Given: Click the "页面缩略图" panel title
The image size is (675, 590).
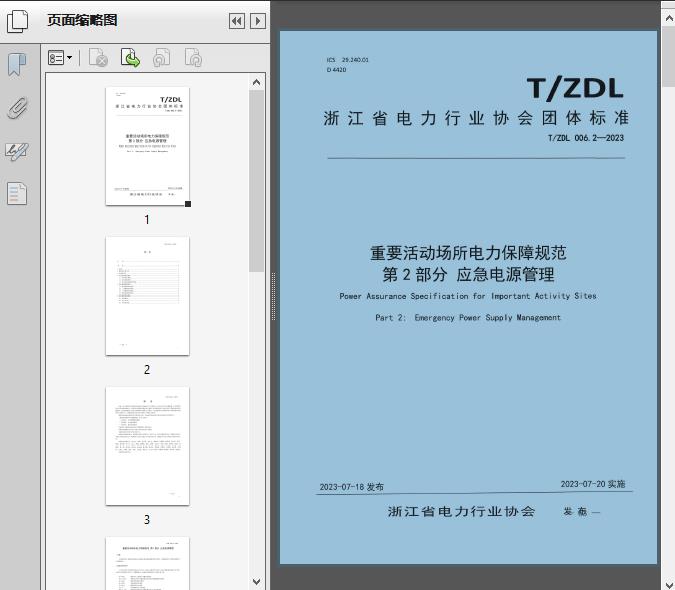Looking at the screenshot, I should pos(82,20).
